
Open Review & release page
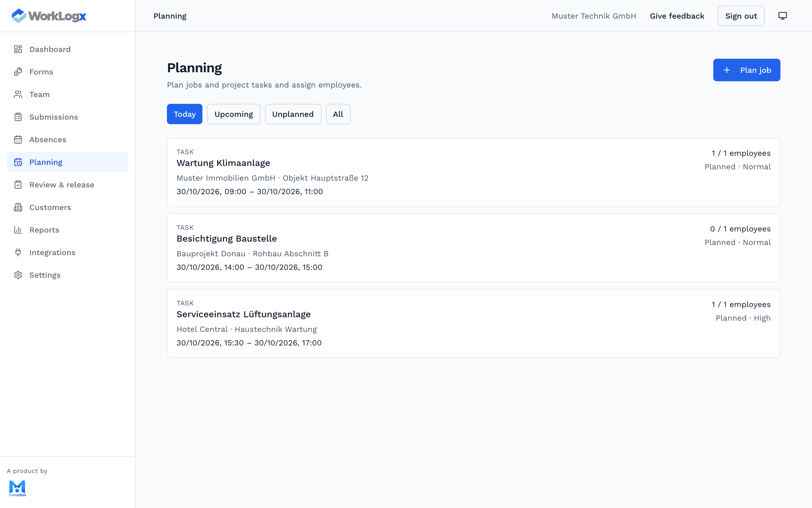click(67, 185)
